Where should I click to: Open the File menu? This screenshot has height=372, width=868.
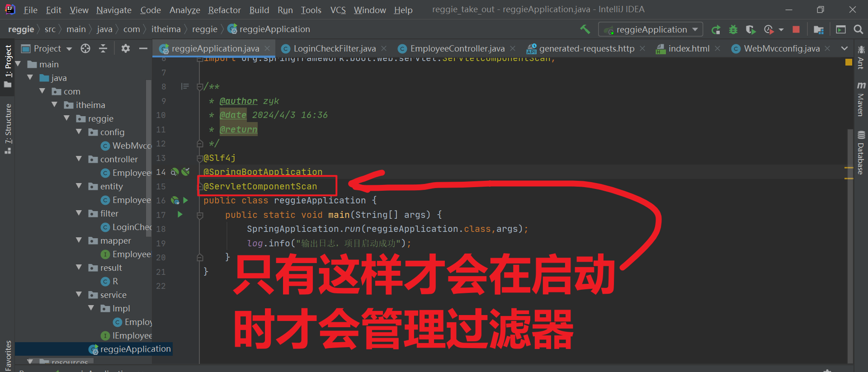[30, 10]
